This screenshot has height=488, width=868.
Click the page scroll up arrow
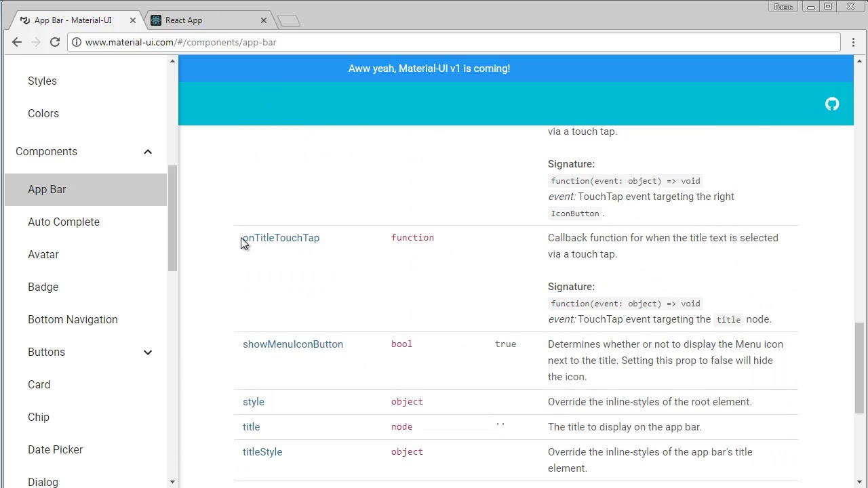(x=860, y=62)
